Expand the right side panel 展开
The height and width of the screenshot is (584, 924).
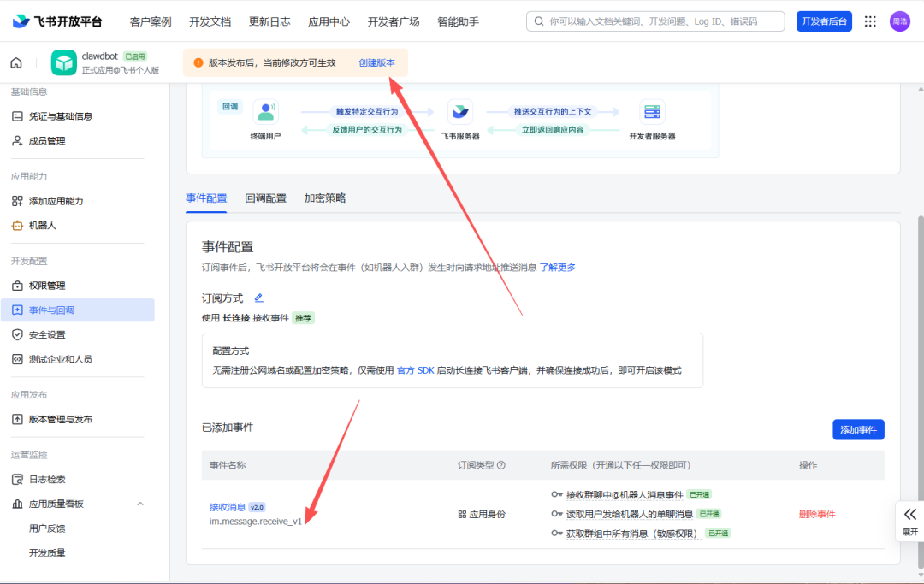click(x=909, y=521)
